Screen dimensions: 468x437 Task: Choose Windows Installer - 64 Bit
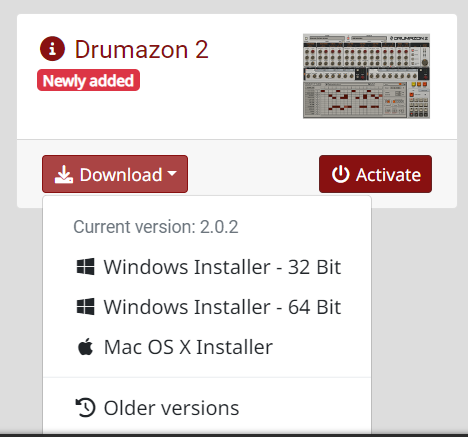pos(207,307)
